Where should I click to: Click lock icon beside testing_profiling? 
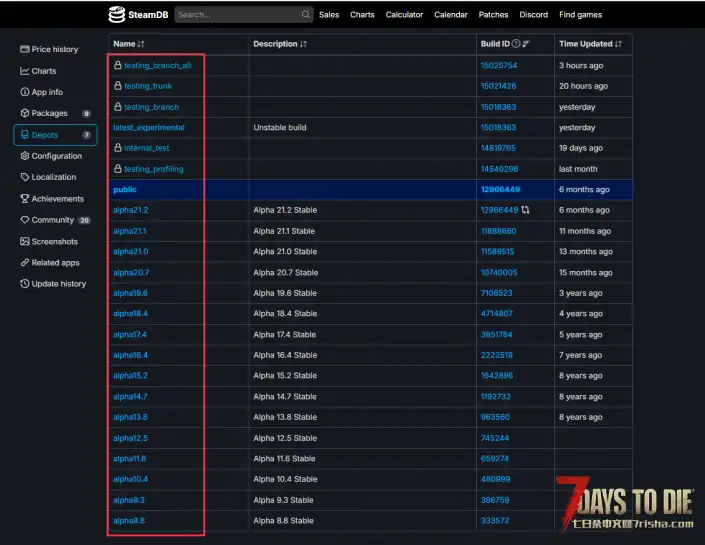pos(118,169)
